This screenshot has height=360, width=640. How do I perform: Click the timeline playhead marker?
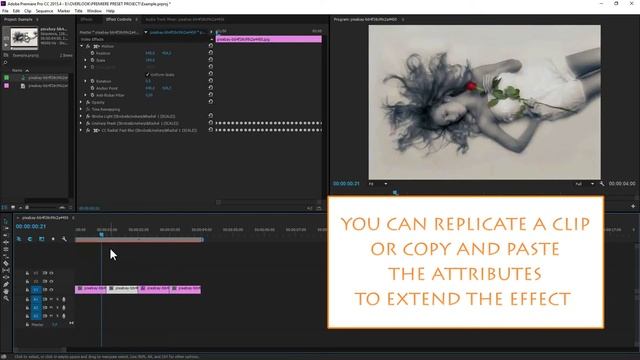(x=102, y=234)
